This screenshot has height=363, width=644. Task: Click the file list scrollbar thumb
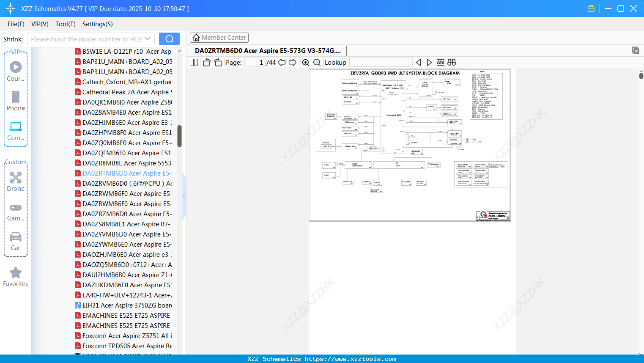coord(179,136)
